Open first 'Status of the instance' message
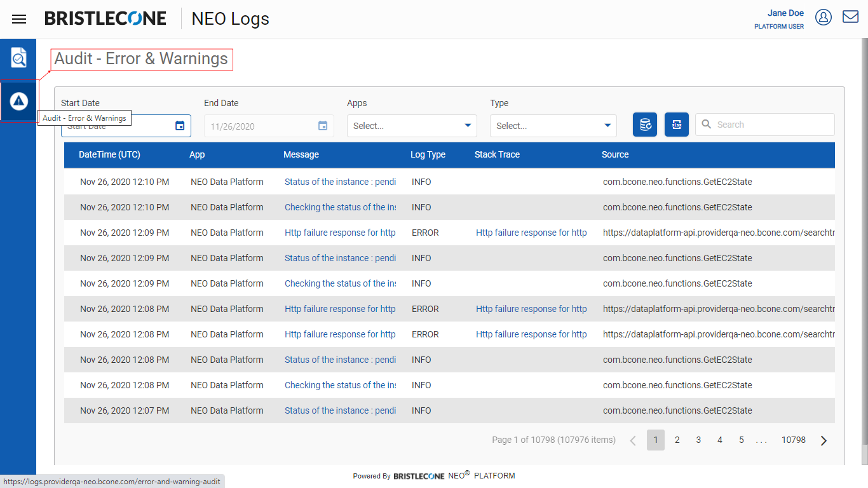The height and width of the screenshot is (488, 868). pyautogui.click(x=340, y=182)
